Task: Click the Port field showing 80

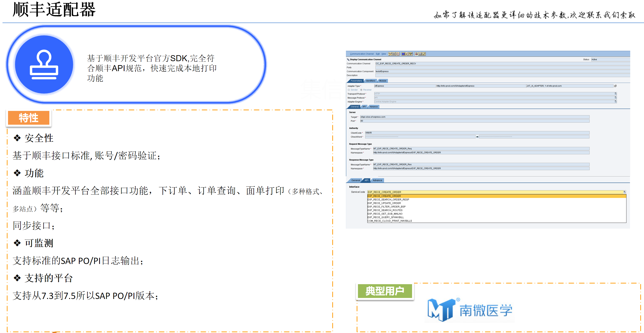Action: (475, 121)
